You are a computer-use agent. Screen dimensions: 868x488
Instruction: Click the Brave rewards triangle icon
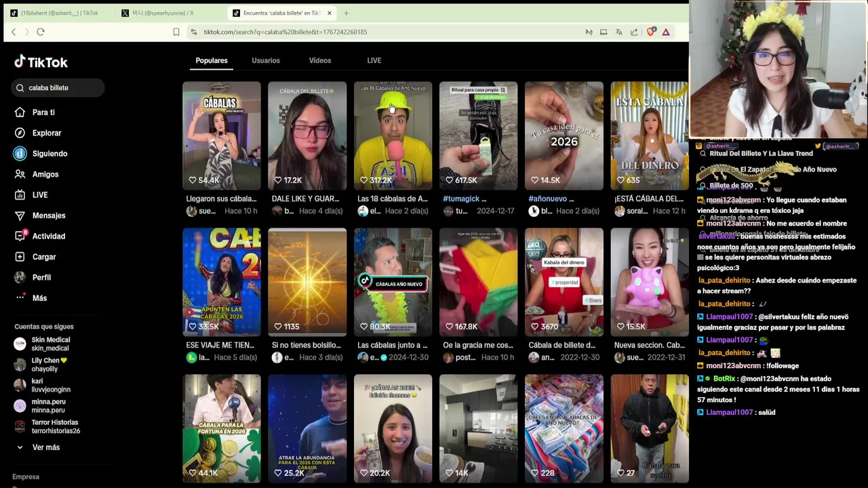(x=666, y=32)
